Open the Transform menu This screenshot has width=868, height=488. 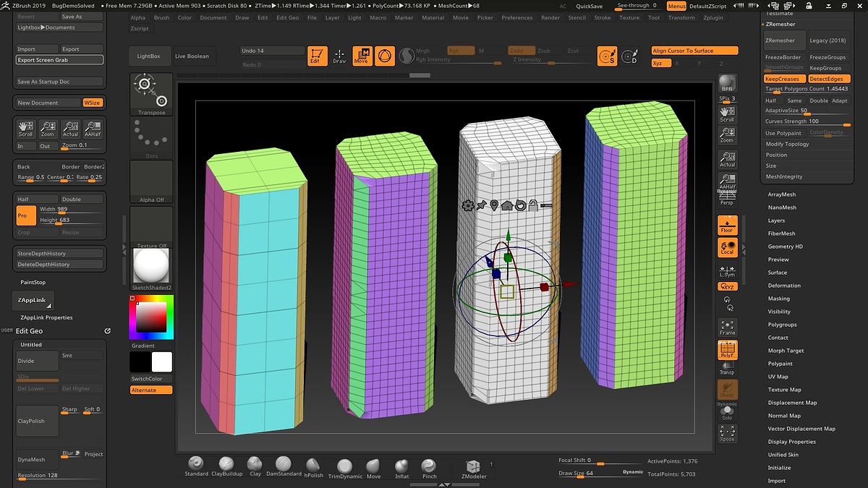coord(681,17)
